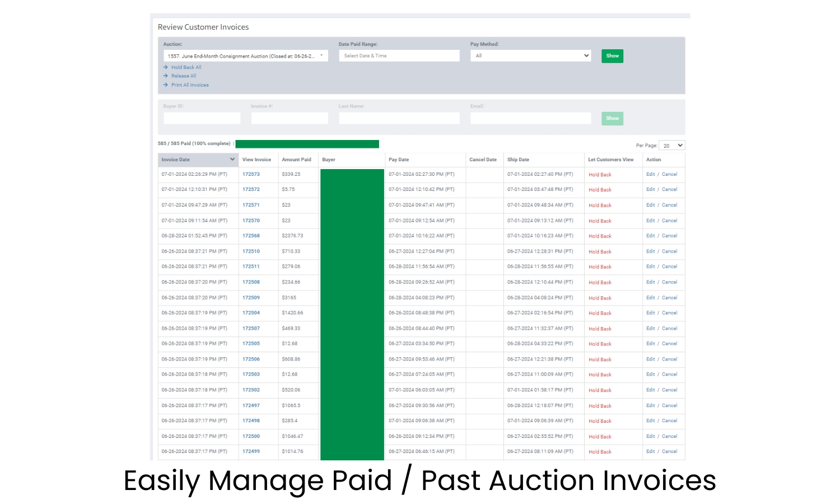The image size is (840, 504).
Task: Open invoice 172504
Action: click(251, 313)
